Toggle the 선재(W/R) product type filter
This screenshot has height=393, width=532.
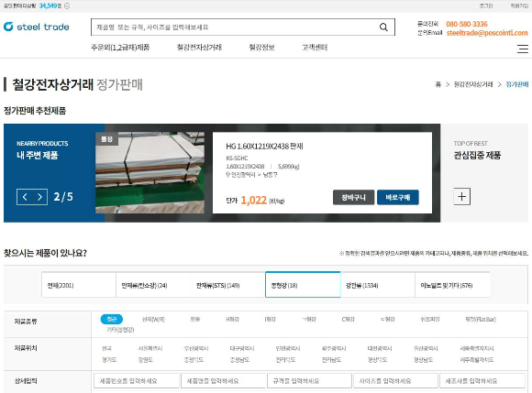click(x=153, y=319)
